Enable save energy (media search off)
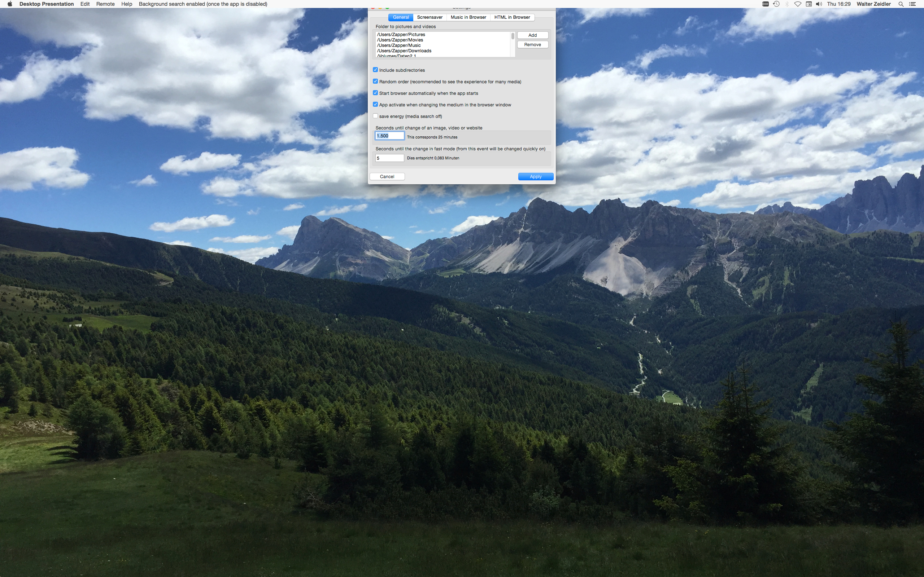Image resolution: width=924 pixels, height=577 pixels. [375, 116]
